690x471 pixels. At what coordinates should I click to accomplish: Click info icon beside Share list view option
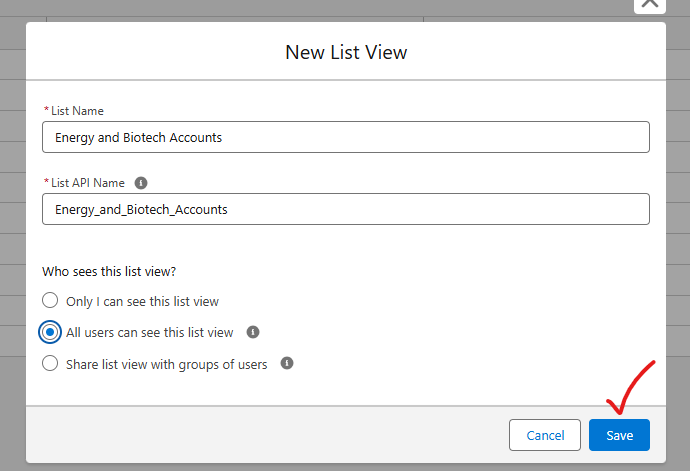pos(287,364)
